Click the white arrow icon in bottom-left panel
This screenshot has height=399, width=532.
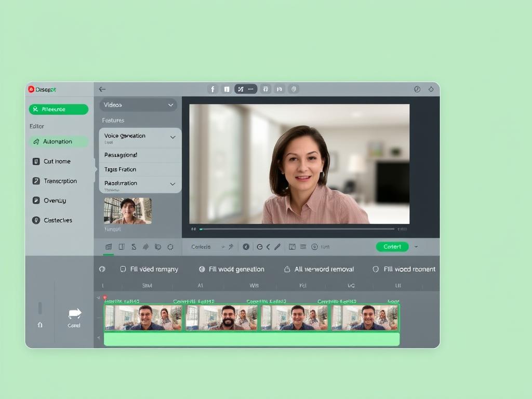pos(75,314)
